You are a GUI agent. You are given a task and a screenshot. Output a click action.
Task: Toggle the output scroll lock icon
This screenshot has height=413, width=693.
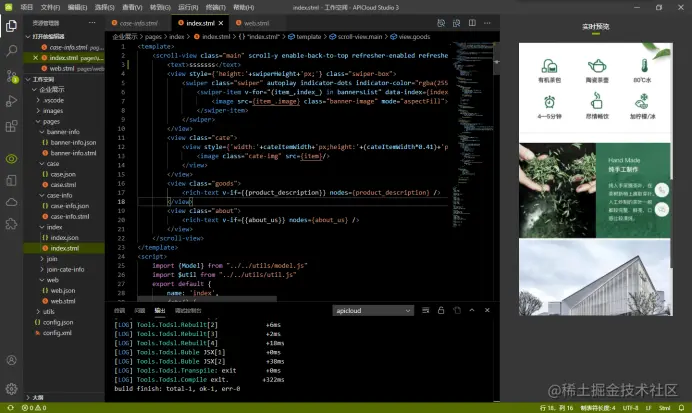point(441,310)
